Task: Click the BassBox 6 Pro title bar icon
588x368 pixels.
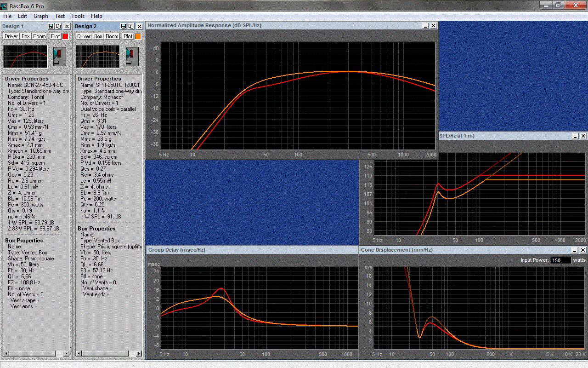Action: click(4, 6)
